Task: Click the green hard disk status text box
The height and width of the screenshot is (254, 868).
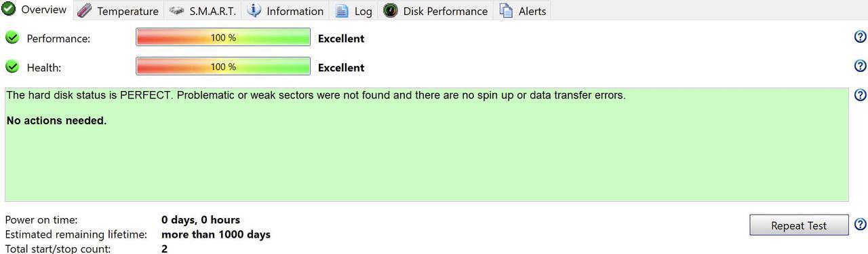Action: pyautogui.click(x=427, y=145)
